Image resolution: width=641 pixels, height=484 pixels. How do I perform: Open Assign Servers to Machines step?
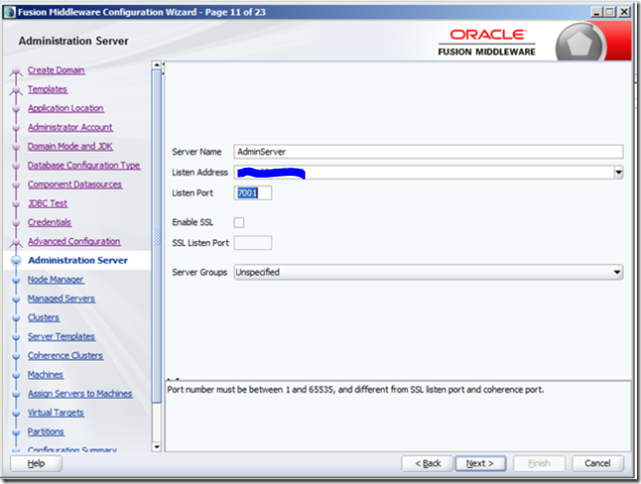pyautogui.click(x=80, y=394)
